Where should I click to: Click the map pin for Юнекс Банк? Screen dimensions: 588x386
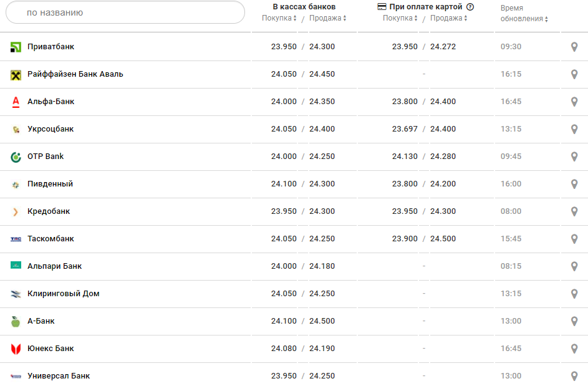pos(574,349)
